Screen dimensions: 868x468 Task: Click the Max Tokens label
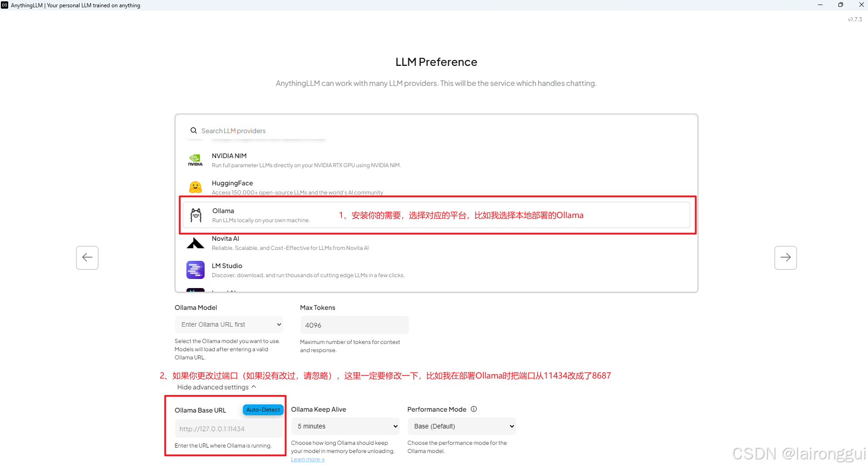coord(318,308)
